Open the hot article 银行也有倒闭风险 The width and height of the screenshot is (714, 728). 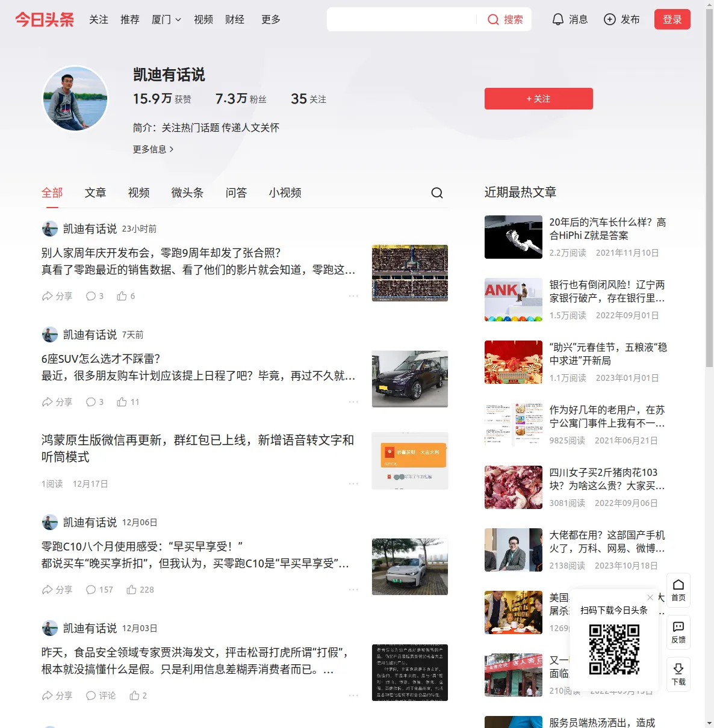pyautogui.click(x=608, y=291)
